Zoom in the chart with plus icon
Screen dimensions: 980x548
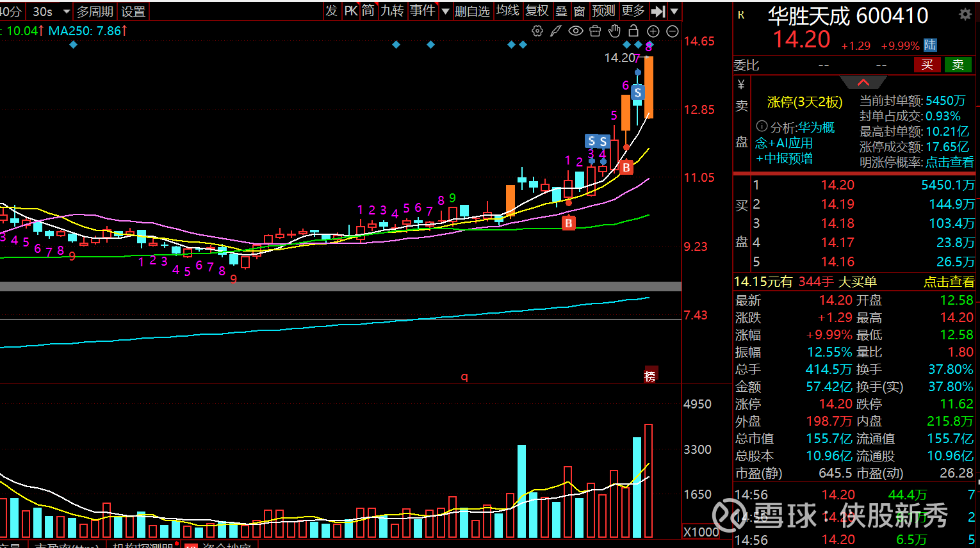(x=653, y=31)
